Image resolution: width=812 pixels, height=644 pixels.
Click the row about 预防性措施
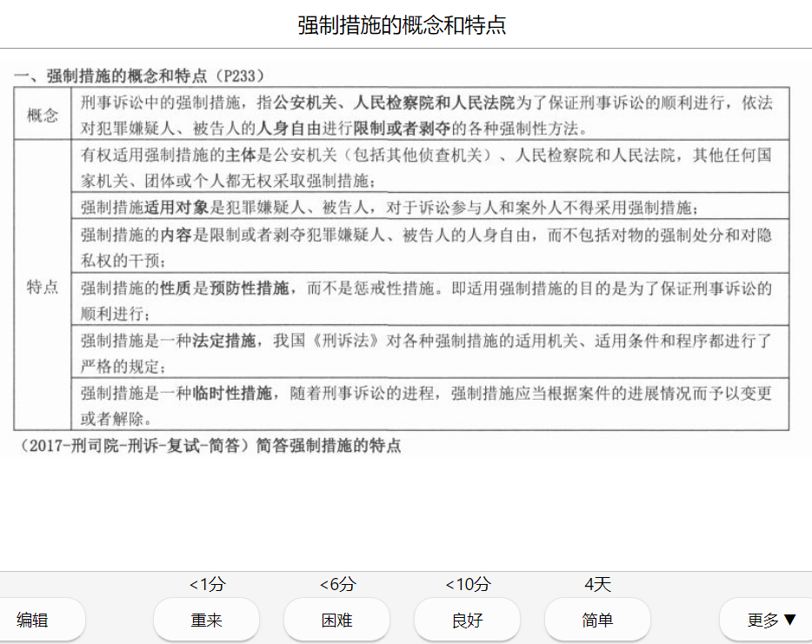pyautogui.click(x=429, y=300)
